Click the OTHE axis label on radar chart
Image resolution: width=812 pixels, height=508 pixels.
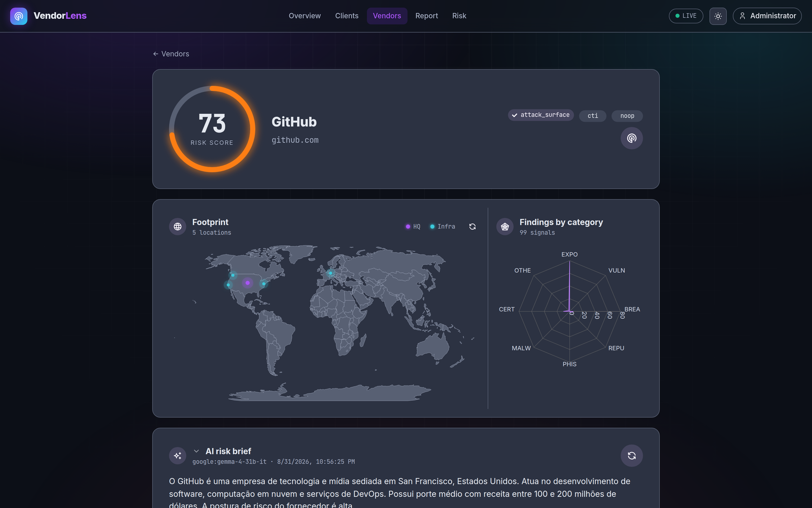(523, 271)
